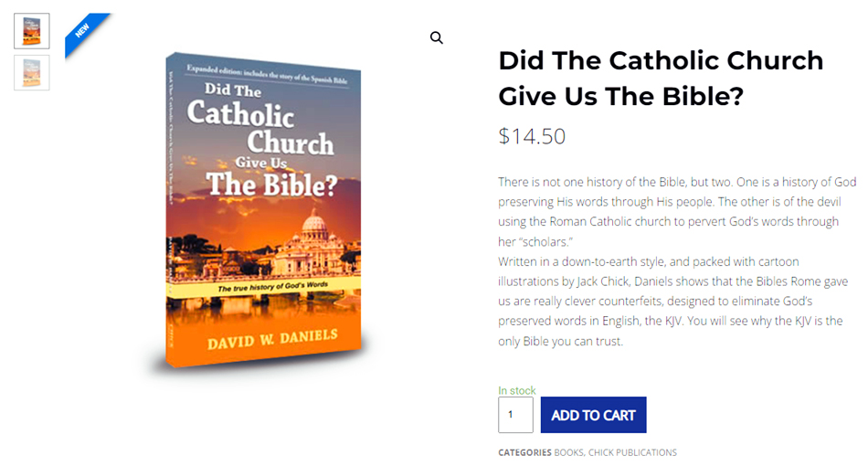Viewport: 868px width, 466px height.
Task: Click the product title heading
Action: point(661,78)
